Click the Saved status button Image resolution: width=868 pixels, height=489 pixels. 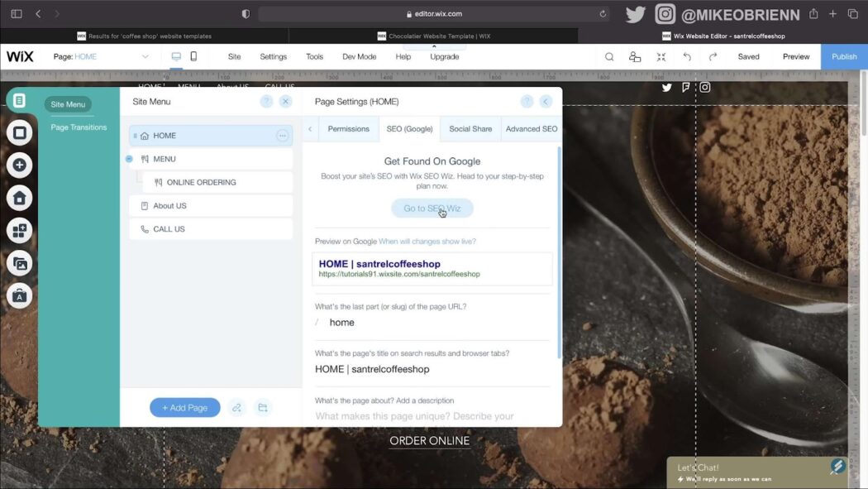pyautogui.click(x=748, y=56)
